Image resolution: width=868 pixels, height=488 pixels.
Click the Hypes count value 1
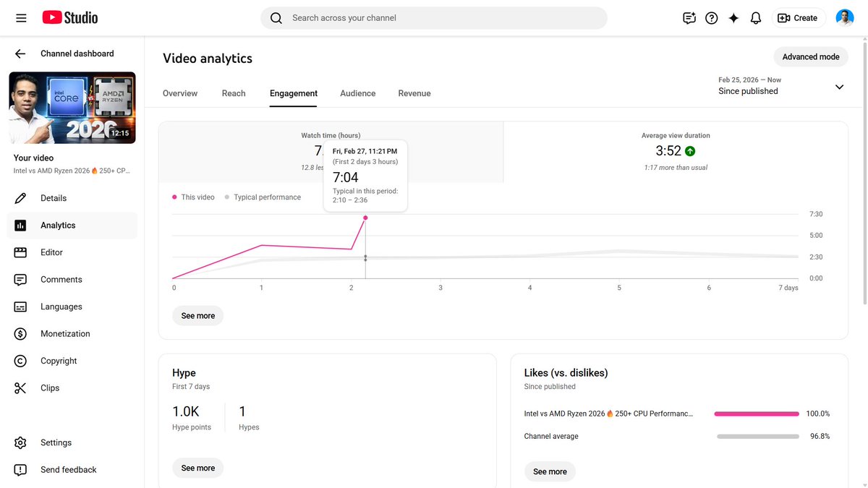tap(242, 411)
